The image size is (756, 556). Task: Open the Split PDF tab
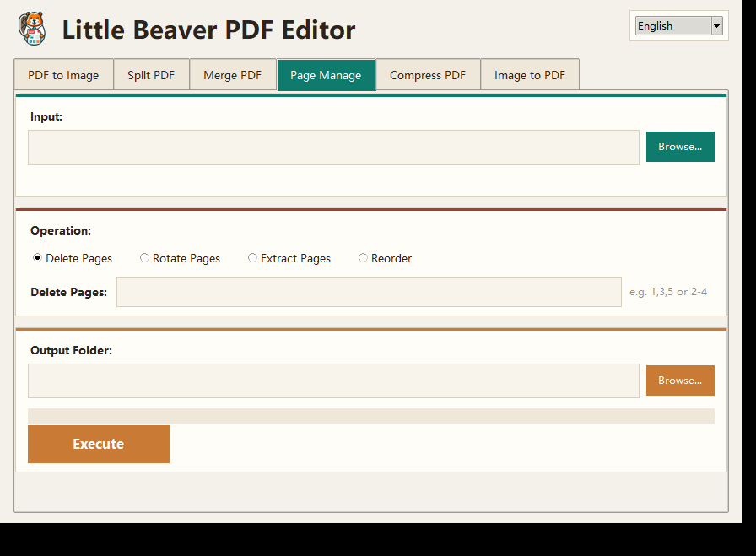pyautogui.click(x=151, y=75)
